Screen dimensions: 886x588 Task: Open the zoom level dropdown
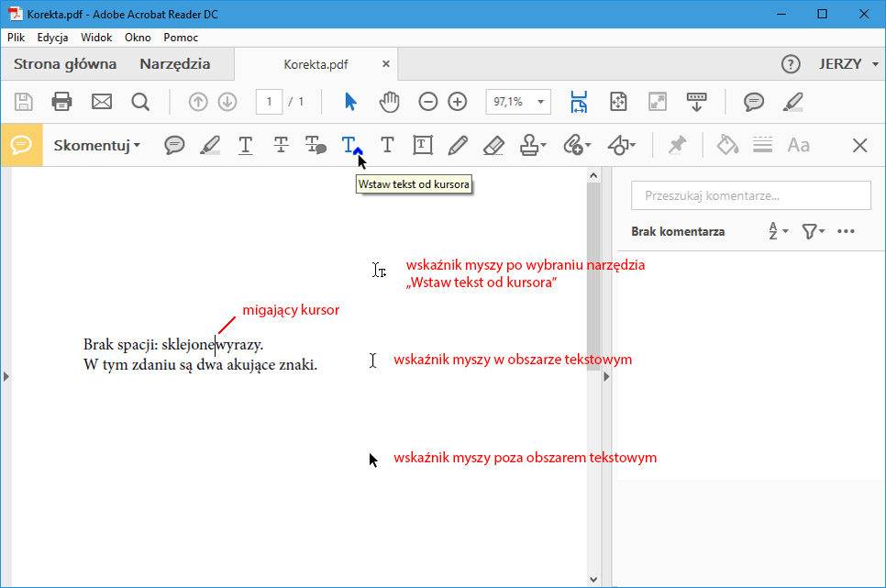coord(540,102)
